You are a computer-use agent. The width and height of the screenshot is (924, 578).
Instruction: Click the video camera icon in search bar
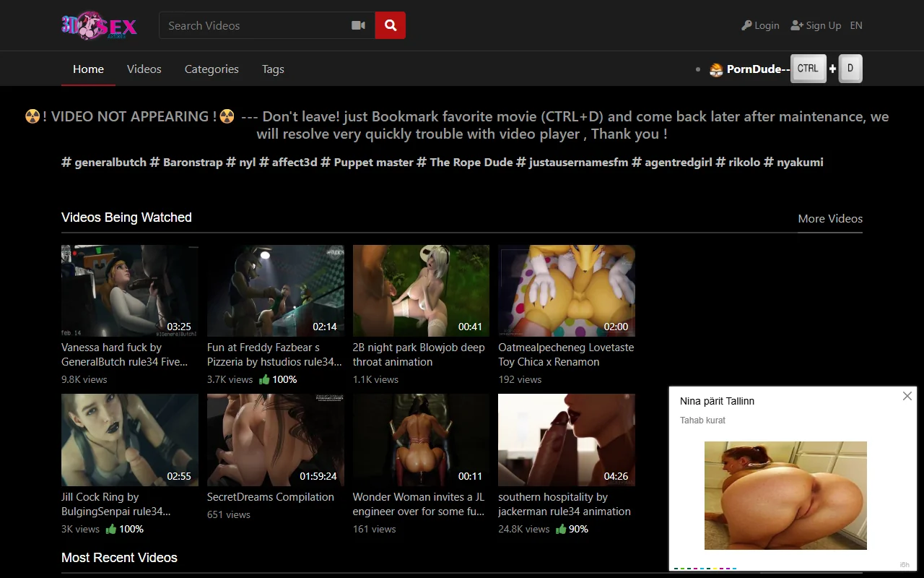tap(358, 25)
